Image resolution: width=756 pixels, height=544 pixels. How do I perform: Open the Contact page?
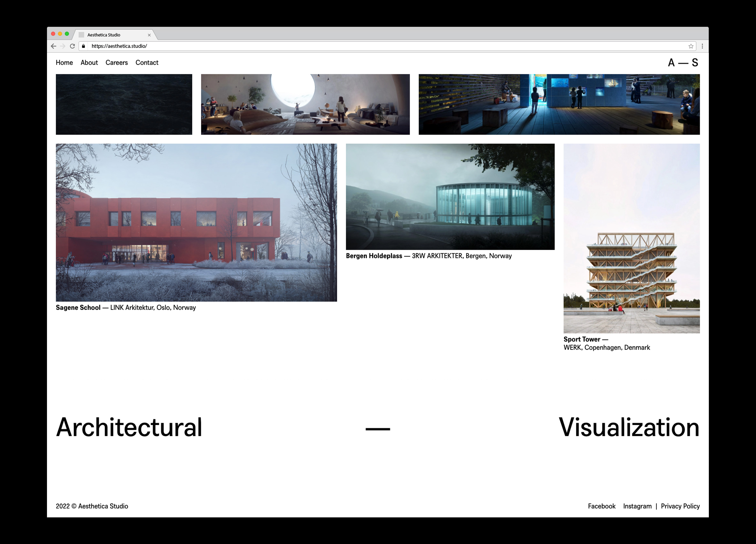click(147, 63)
